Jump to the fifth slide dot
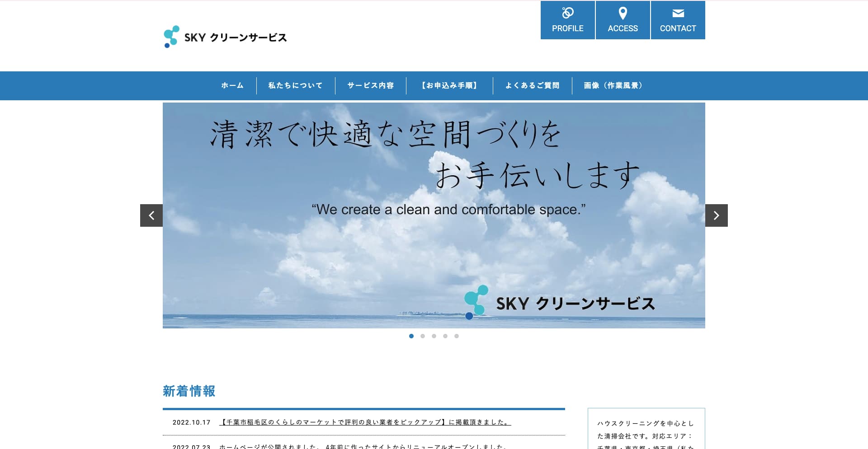The width and height of the screenshot is (868, 449). coord(457,336)
